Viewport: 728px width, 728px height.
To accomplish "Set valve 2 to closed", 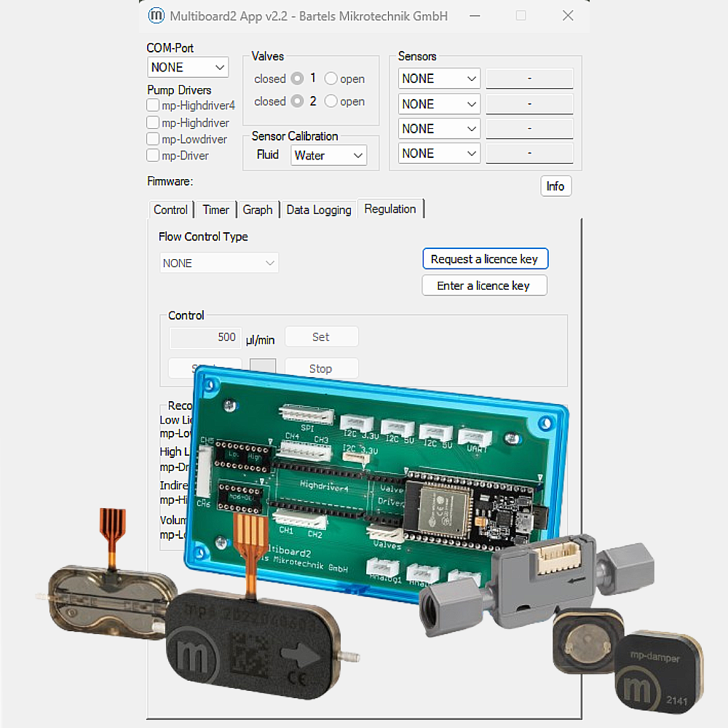I will (297, 100).
